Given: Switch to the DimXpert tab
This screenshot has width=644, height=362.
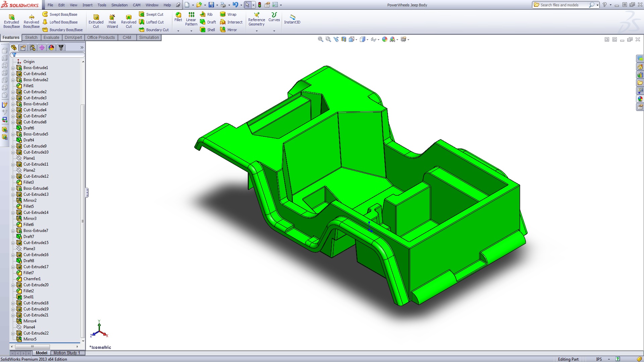Looking at the screenshot, I should tap(73, 38).
